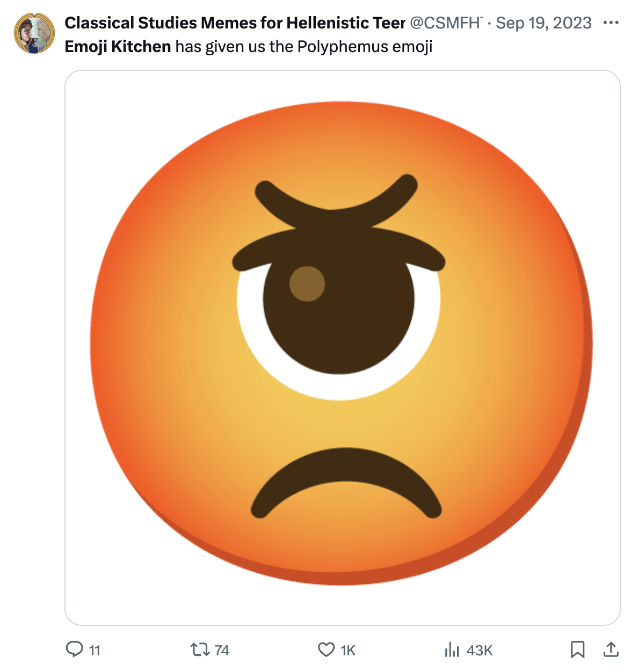Image resolution: width=638 pixels, height=672 pixels.
Task: Click the reply speech bubble icon
Action: [74, 649]
